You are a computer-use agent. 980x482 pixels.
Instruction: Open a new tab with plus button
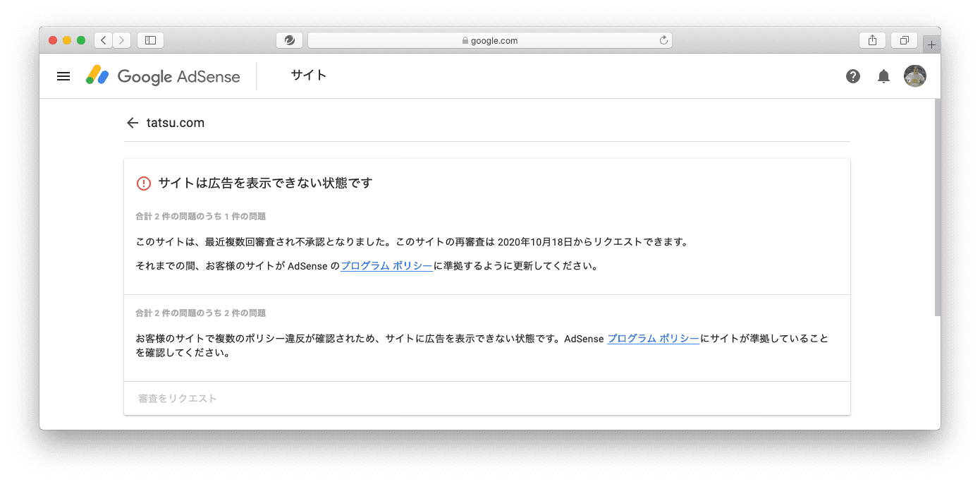pos(931,44)
